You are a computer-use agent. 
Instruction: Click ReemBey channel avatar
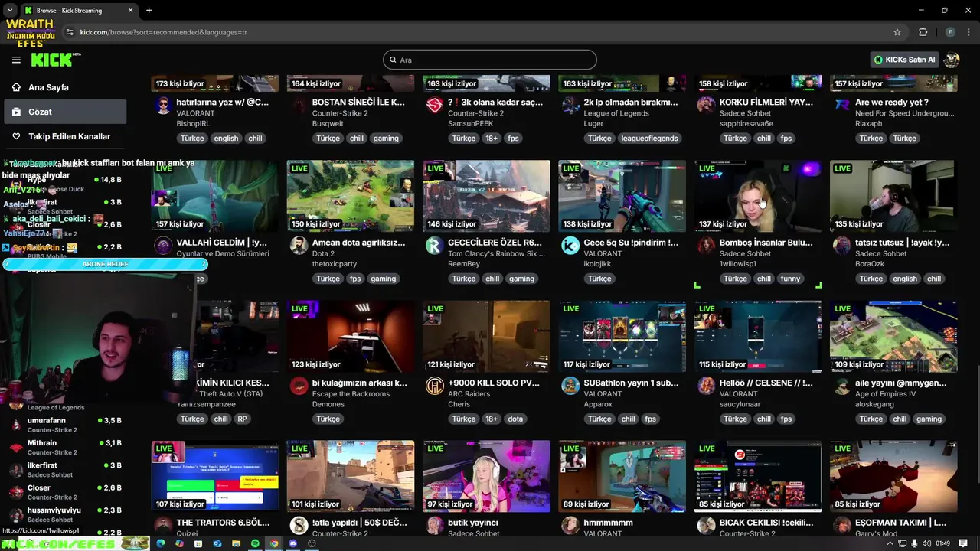pos(435,245)
